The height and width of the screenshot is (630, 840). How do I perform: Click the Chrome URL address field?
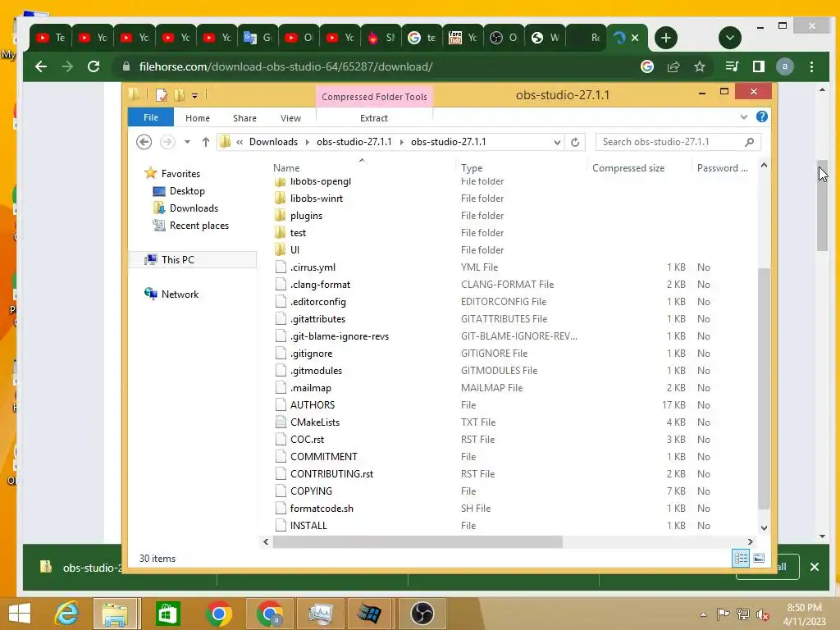(375, 66)
